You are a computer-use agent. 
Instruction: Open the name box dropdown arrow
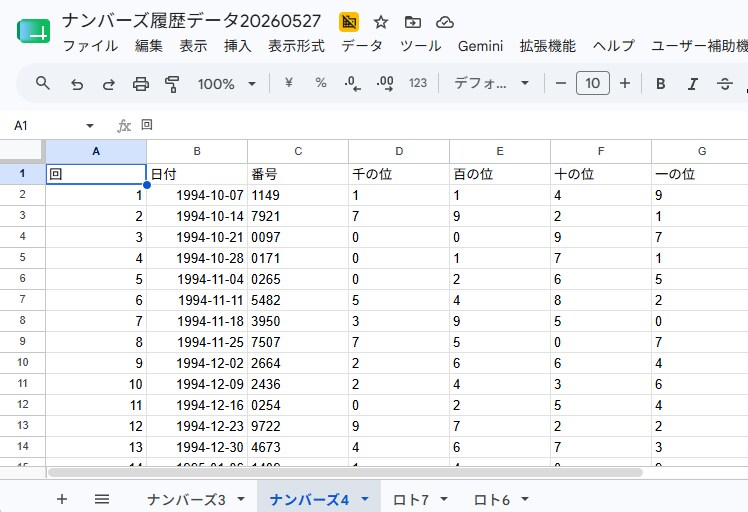(89, 126)
